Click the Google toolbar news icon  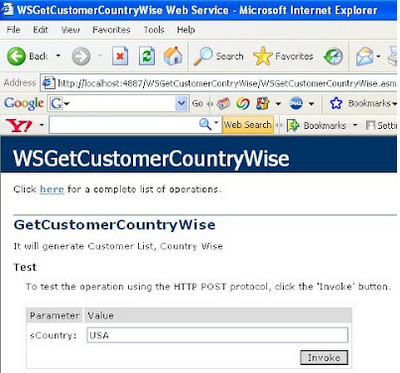223,104
